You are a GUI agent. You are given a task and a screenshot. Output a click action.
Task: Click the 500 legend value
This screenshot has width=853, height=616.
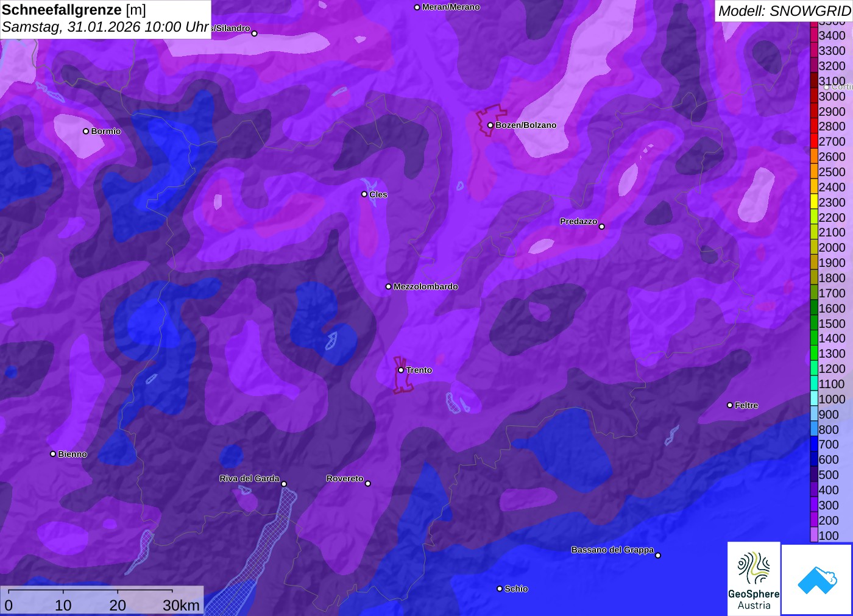point(829,475)
